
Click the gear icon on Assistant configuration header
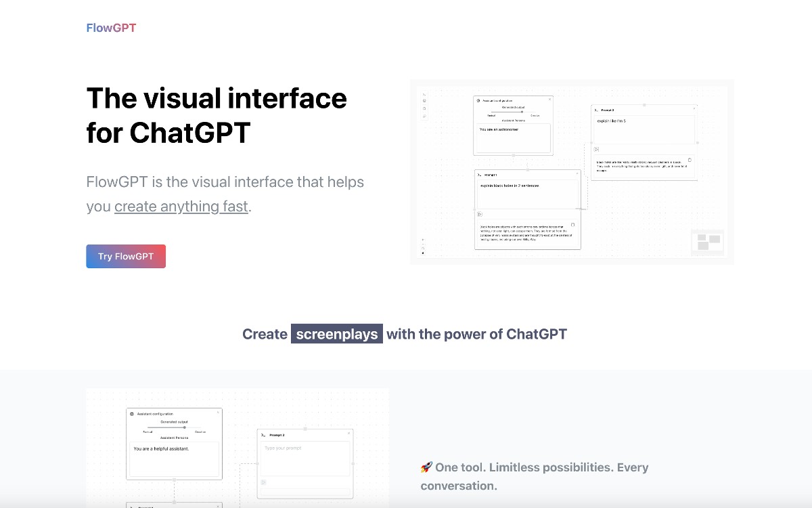pyautogui.click(x=477, y=100)
